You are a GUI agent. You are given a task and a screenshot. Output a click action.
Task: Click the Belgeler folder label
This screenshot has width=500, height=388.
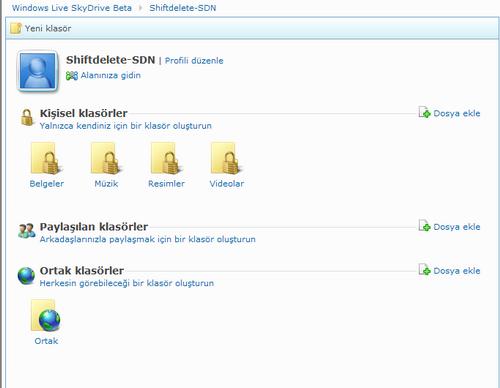[47, 184]
